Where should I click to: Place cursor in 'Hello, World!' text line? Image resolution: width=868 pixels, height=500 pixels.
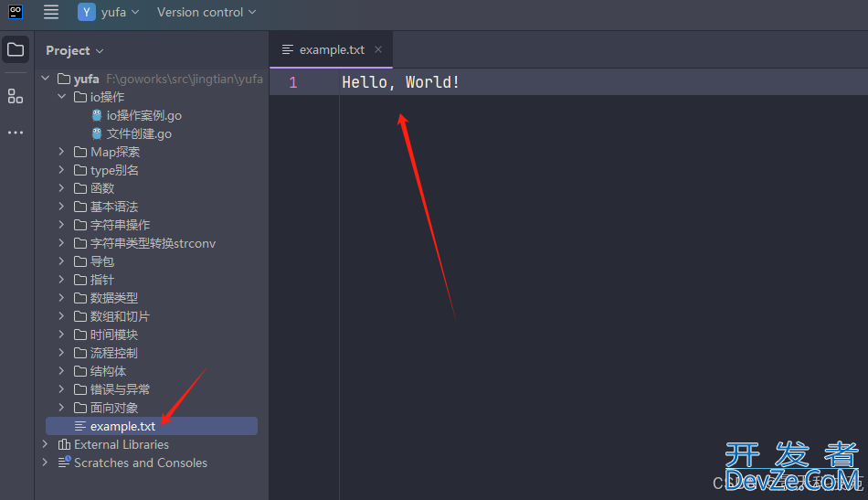coord(401,82)
